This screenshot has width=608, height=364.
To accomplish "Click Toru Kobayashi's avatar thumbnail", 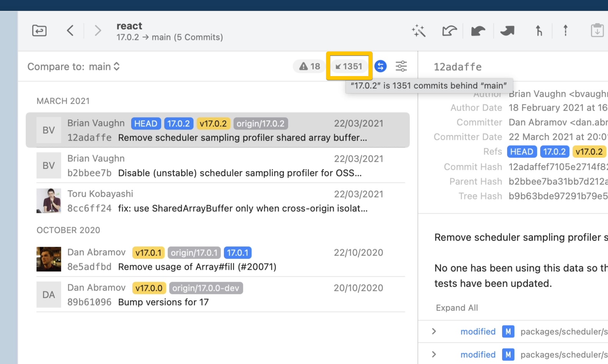I will (48, 201).
